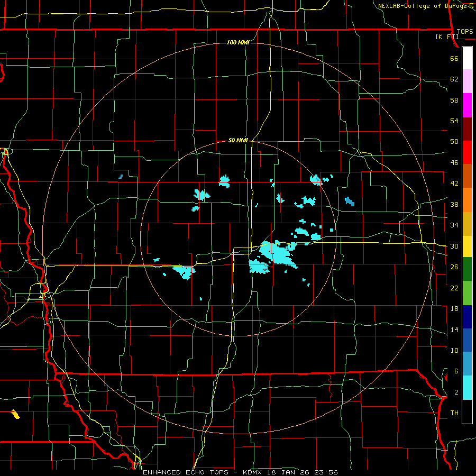The width and height of the screenshot is (476, 476).
Task: Click the black TH threshold legend swatch
Action: tap(467, 411)
